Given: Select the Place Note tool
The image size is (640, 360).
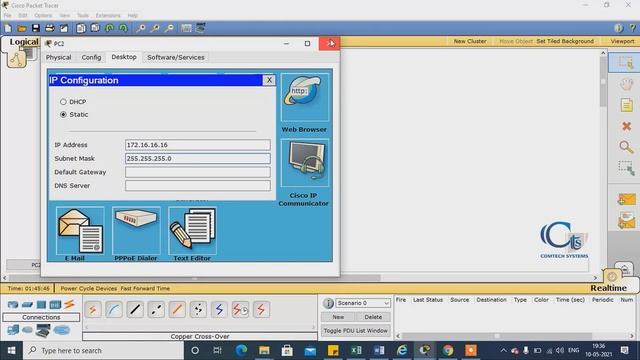Looking at the screenshot, I should pos(627,105).
